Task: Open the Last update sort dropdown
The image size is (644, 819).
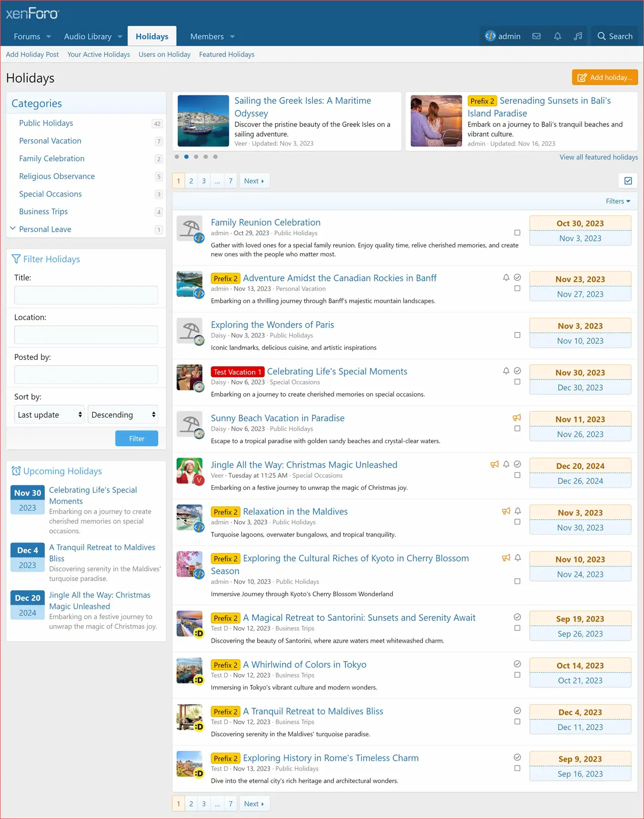Action: click(x=49, y=415)
